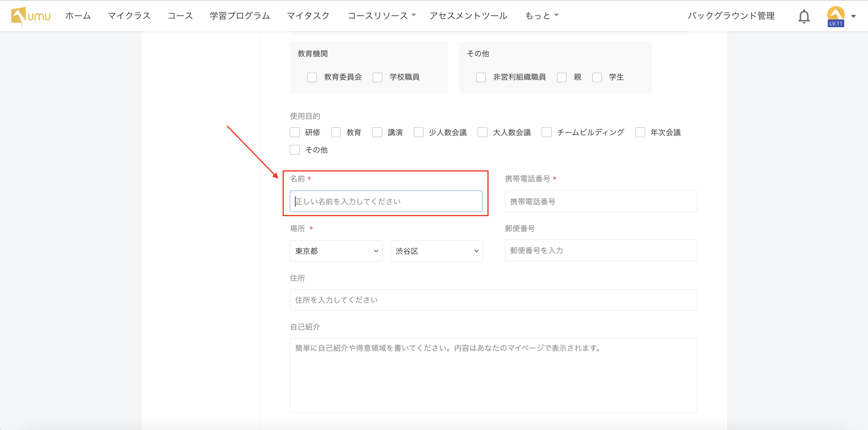Viewport: 868px width, 430px height.
Task: Select the 学生 checkbox
Action: pos(597,77)
